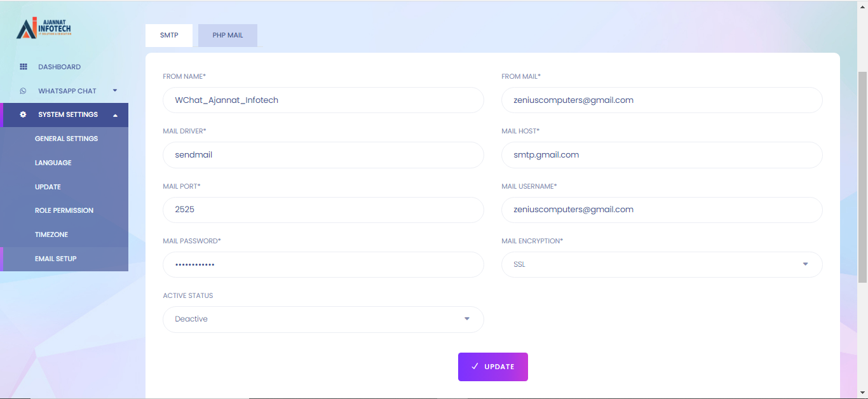Focus the Mail Password field
The width and height of the screenshot is (868, 399).
[323, 264]
